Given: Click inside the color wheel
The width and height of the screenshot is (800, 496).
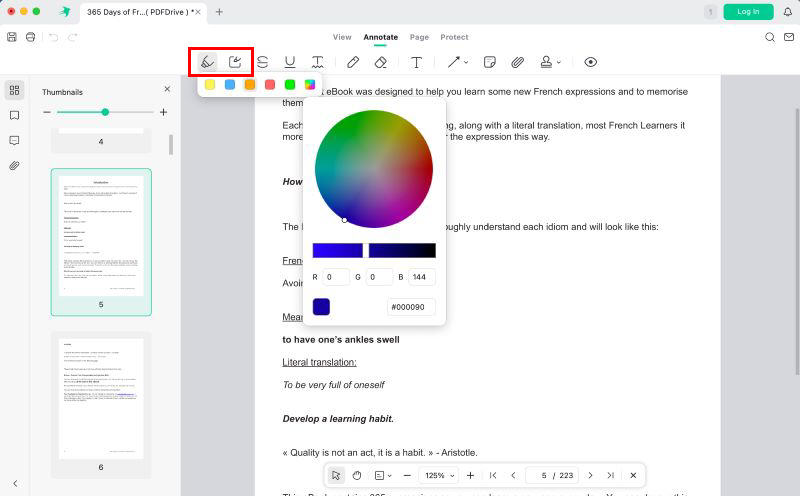Looking at the screenshot, I should [x=374, y=169].
